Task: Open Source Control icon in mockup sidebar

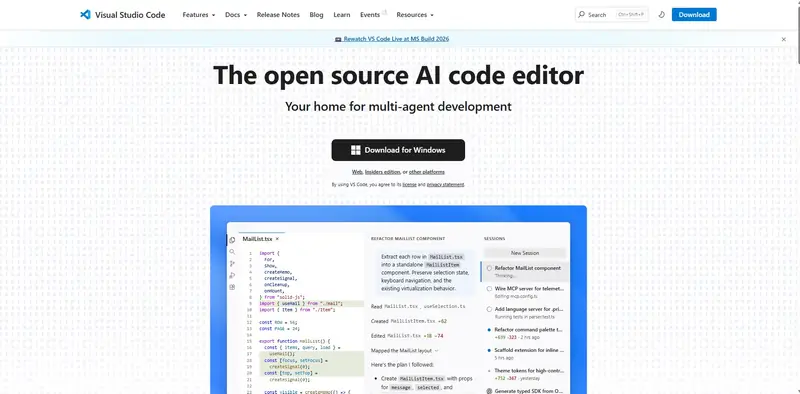Action: [232, 263]
